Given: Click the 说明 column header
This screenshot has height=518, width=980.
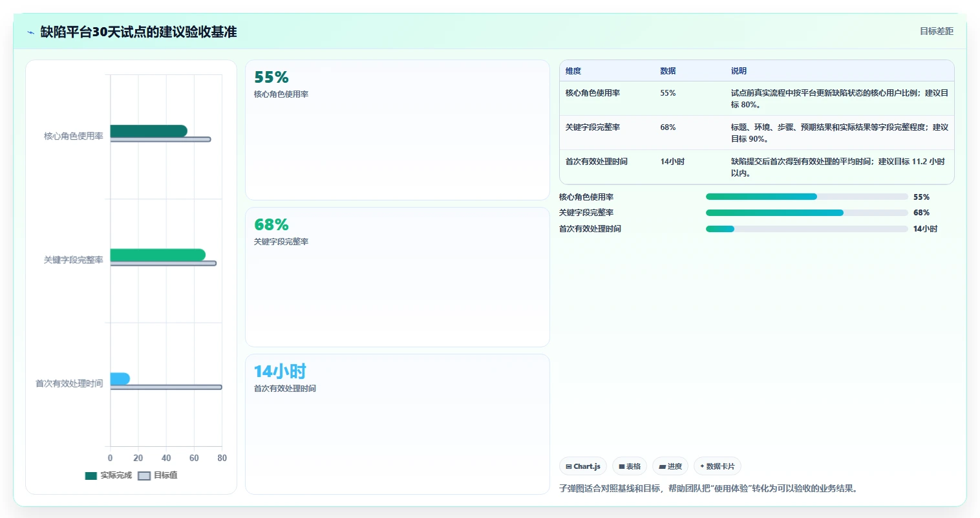Looking at the screenshot, I should (x=739, y=71).
